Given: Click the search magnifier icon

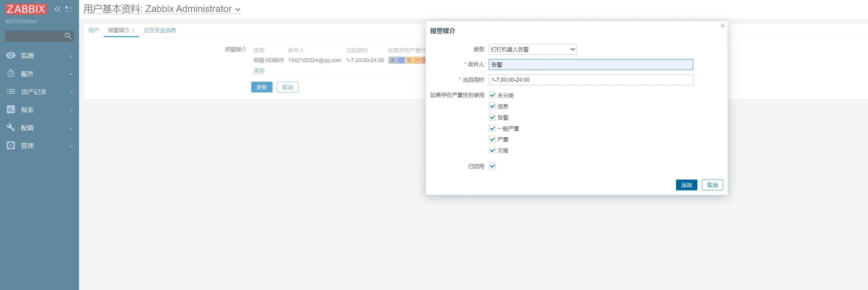Looking at the screenshot, I should pos(68,36).
